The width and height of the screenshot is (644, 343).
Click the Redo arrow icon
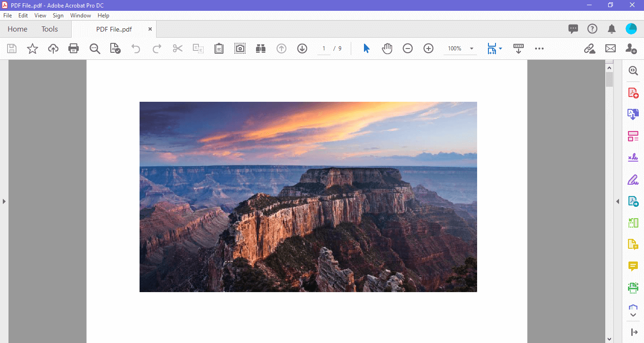click(x=157, y=49)
